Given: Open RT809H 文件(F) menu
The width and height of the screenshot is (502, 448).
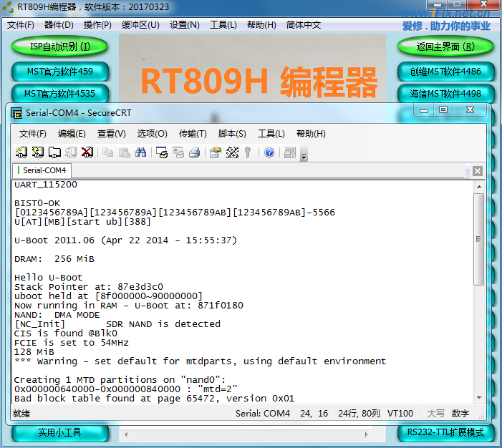Looking at the screenshot, I should [x=21, y=24].
